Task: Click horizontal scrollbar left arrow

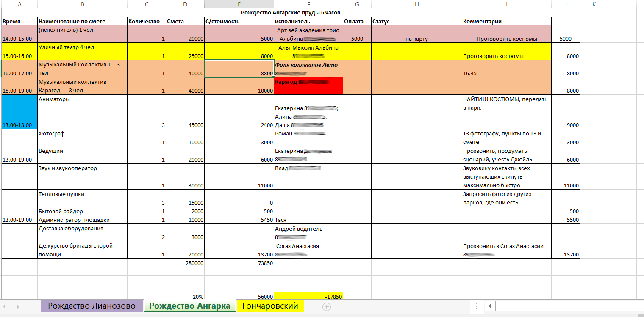Action: pyautogui.click(x=489, y=306)
